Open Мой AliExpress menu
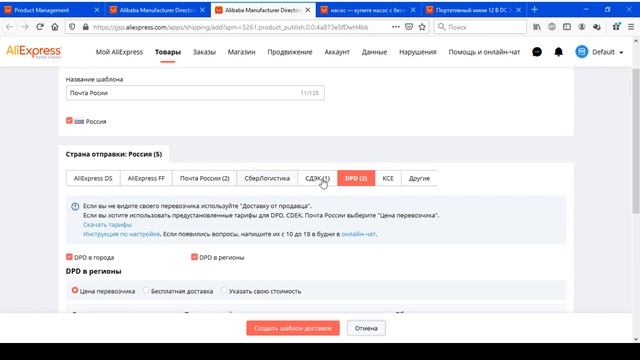This screenshot has width=640, height=360. coord(119,52)
